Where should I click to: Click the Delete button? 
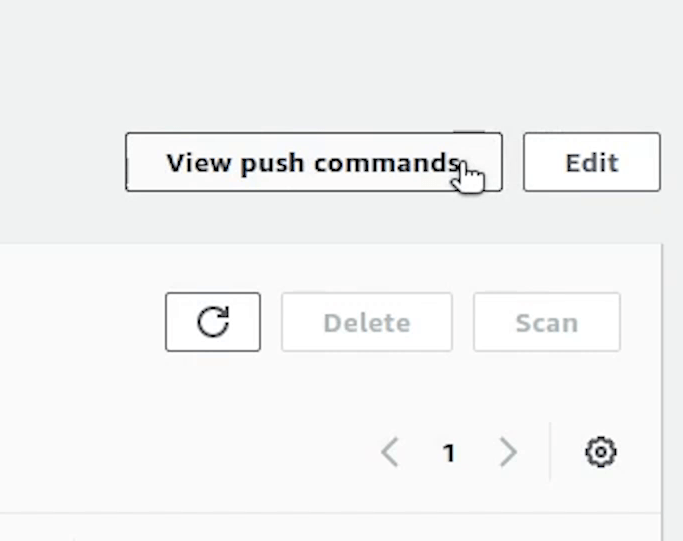tap(366, 322)
